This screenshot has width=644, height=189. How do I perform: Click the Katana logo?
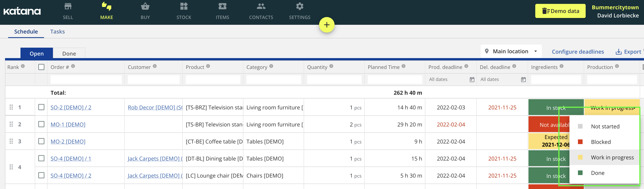[22, 11]
